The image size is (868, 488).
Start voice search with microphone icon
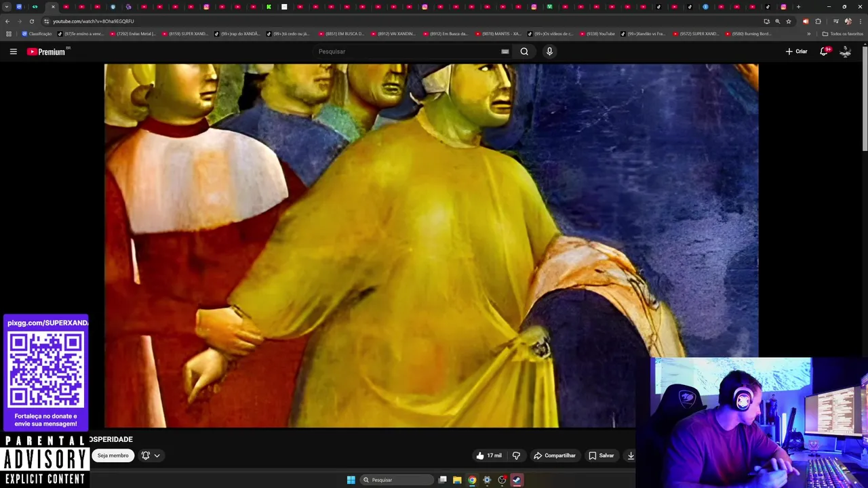click(x=549, y=52)
